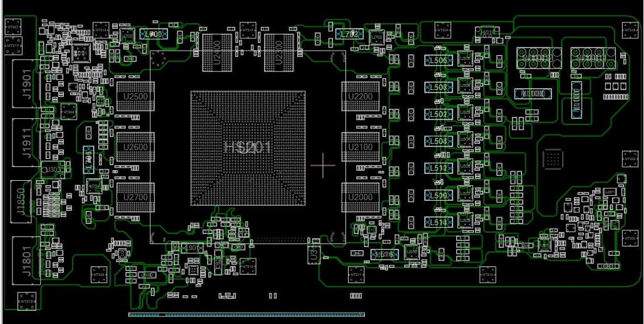
Task: Click mounting hole MT209
Action: click(x=99, y=275)
